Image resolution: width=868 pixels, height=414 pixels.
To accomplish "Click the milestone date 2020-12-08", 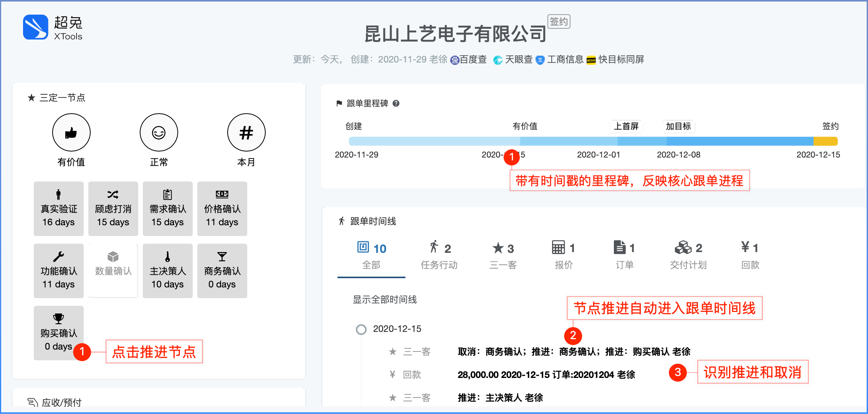I will coord(678,155).
